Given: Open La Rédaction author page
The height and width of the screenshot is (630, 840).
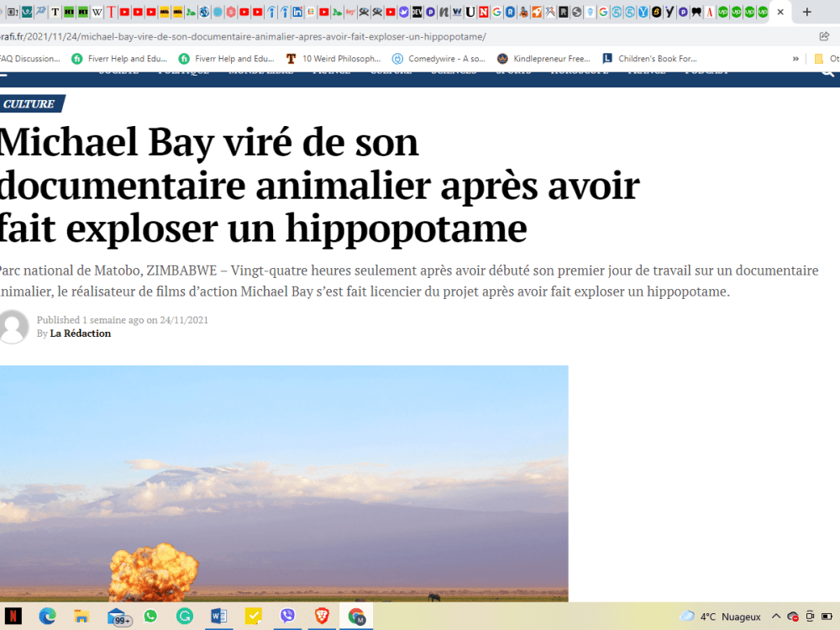Looking at the screenshot, I should pos(81,333).
